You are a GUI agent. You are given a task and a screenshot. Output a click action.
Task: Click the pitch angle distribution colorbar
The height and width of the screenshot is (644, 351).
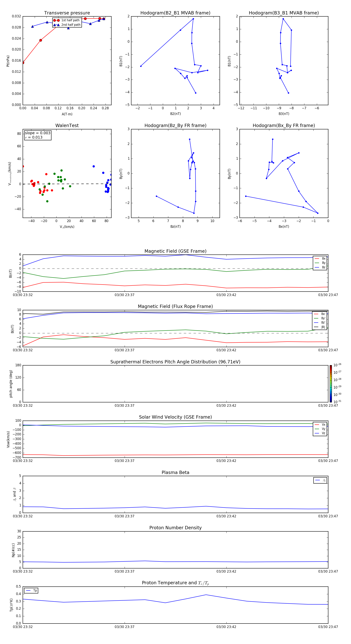[x=331, y=384]
